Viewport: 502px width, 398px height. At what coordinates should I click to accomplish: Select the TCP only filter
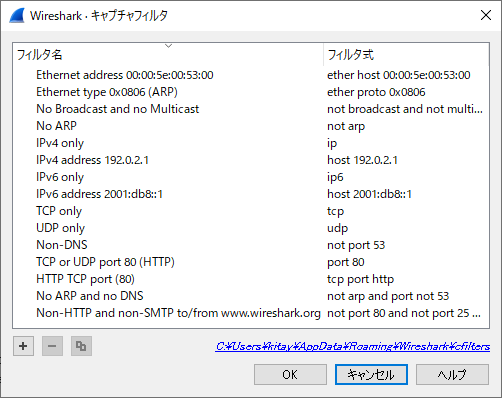(59, 211)
